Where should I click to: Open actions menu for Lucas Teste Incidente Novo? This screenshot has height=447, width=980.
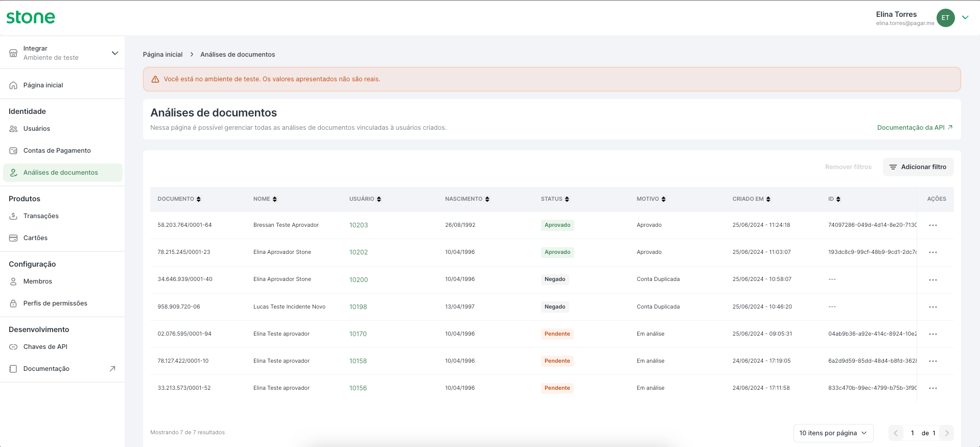pyautogui.click(x=933, y=307)
